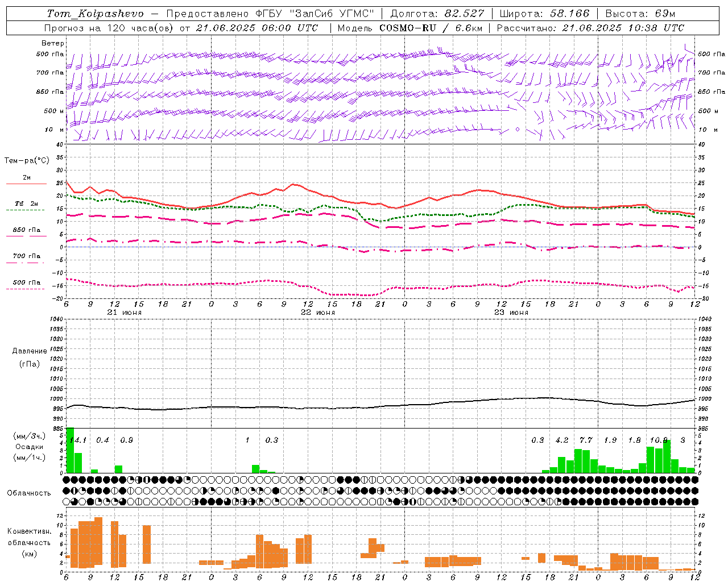Click the precipitation total 1.9

coord(610,440)
